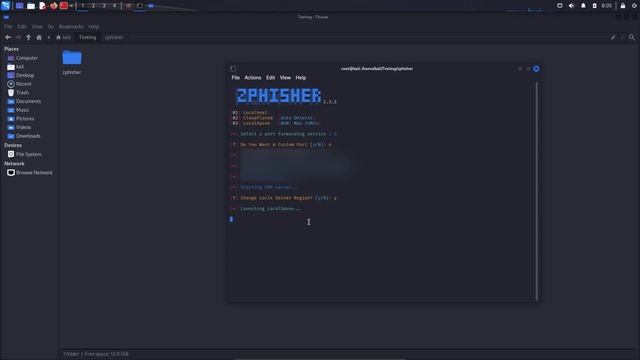Viewport: 640px width, 360px height.
Task: Expand the terminal launcher dropdown arrow
Action: click(x=71, y=6)
